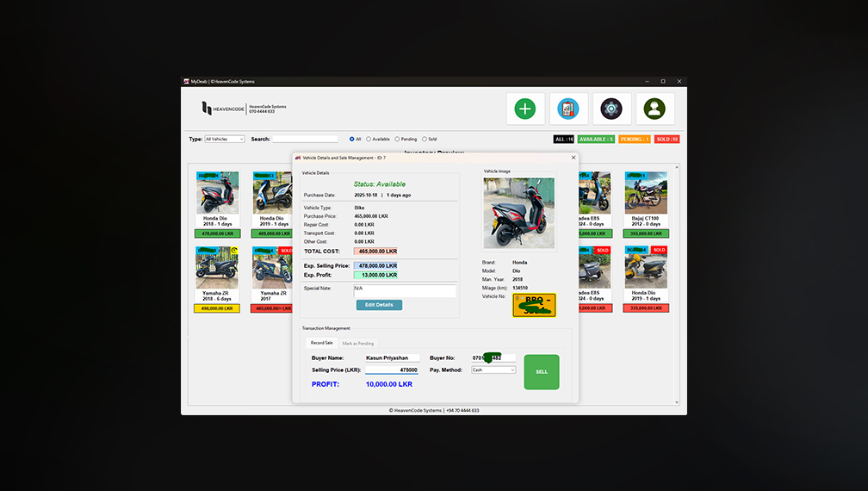Click the red SOLD count badge

point(666,139)
